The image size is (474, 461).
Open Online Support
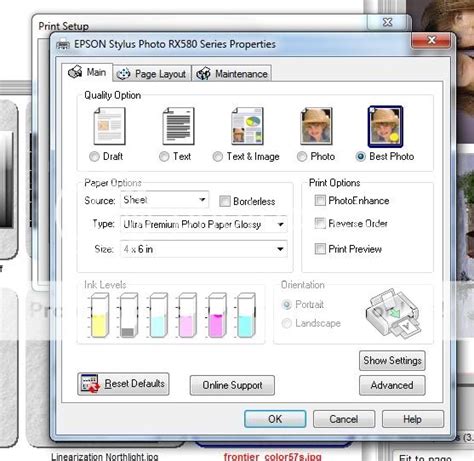(x=232, y=385)
